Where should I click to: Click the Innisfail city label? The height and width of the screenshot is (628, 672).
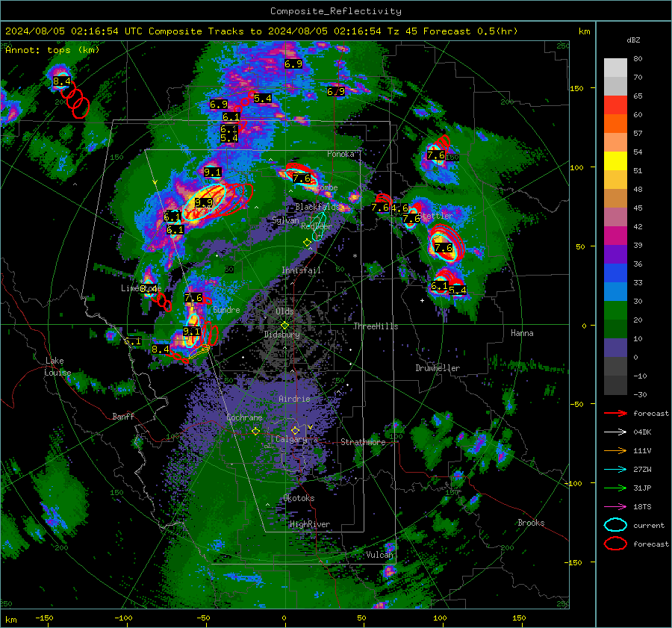(302, 270)
